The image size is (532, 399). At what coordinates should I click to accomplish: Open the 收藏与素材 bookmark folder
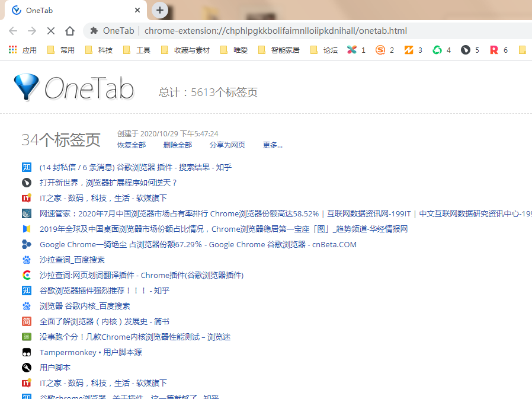[185, 50]
